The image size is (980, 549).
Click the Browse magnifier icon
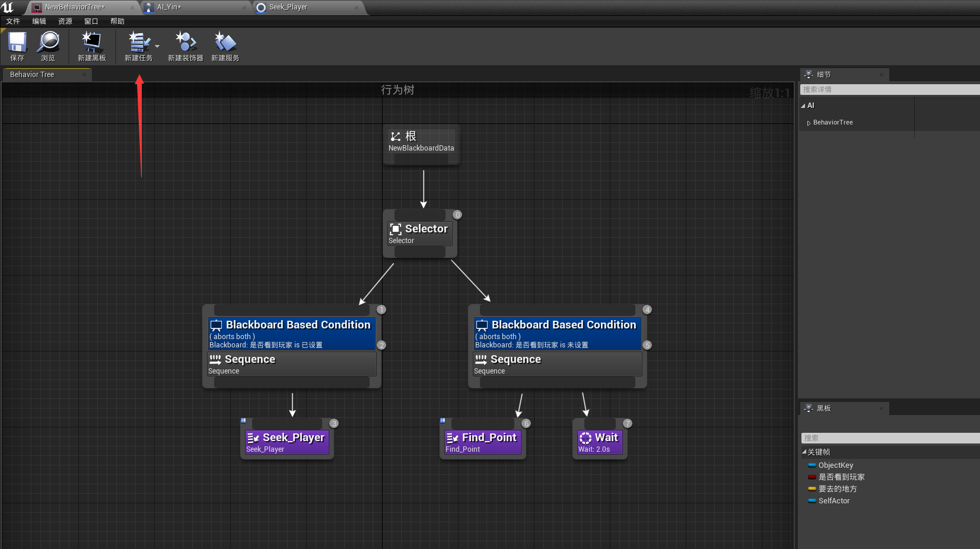(48, 43)
